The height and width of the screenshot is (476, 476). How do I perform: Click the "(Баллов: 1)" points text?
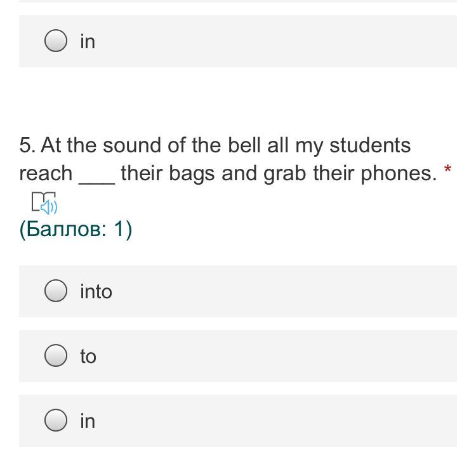(x=76, y=229)
